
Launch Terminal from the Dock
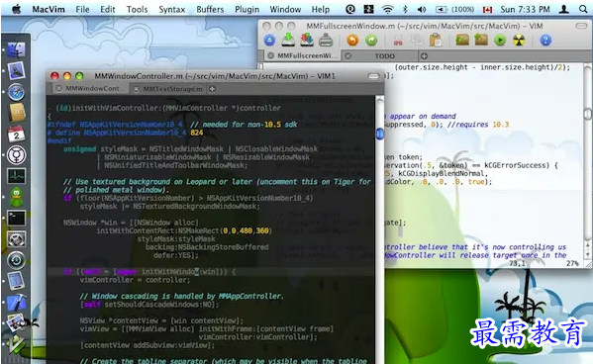16,218
